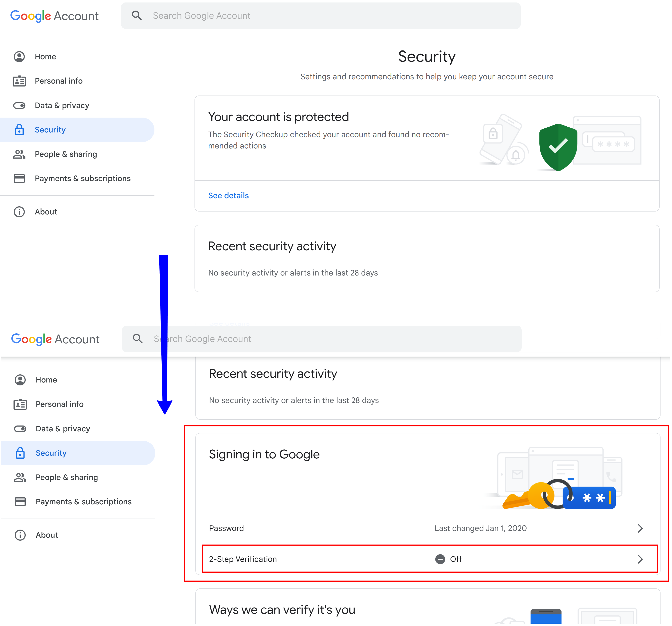This screenshot has height=626, width=672.
Task: Click the Data & privacy toggle icon in the top sidebar
Action: (x=19, y=105)
